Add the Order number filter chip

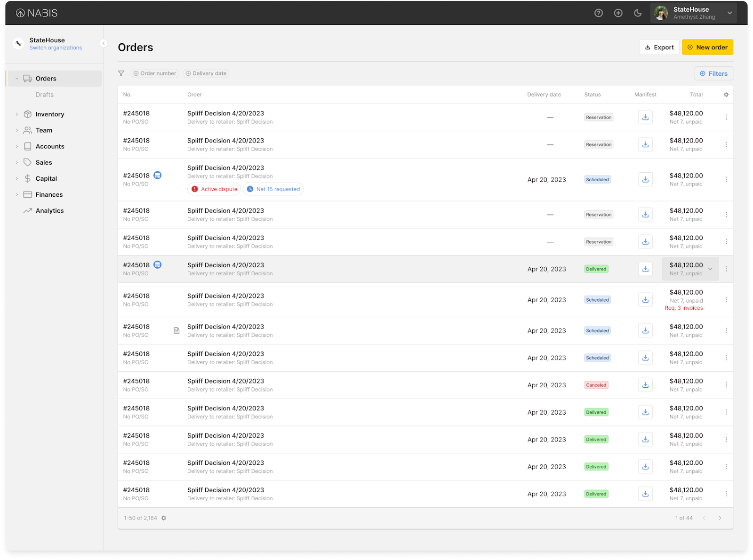[x=154, y=73]
